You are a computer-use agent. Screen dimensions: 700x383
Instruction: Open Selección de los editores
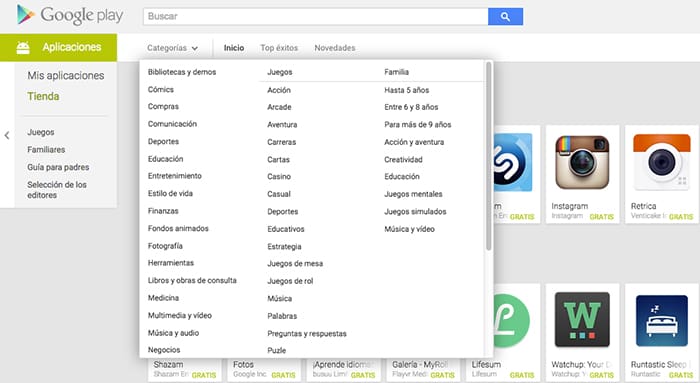(x=57, y=190)
